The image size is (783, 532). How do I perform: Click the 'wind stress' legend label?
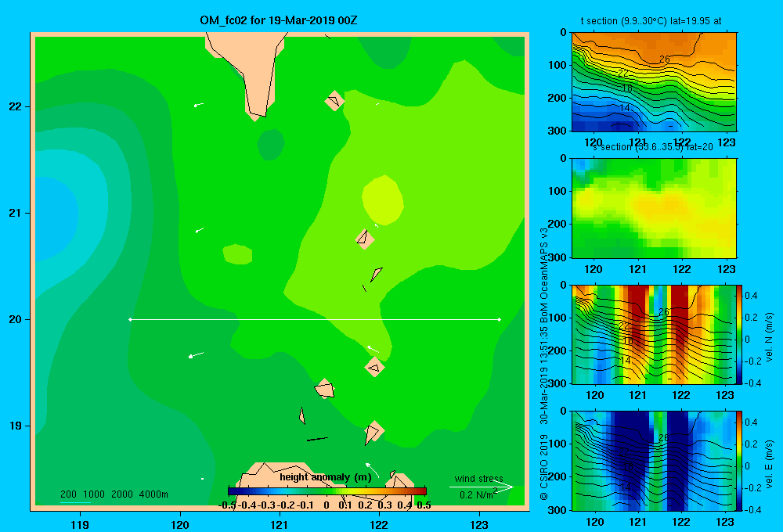pyautogui.click(x=478, y=479)
